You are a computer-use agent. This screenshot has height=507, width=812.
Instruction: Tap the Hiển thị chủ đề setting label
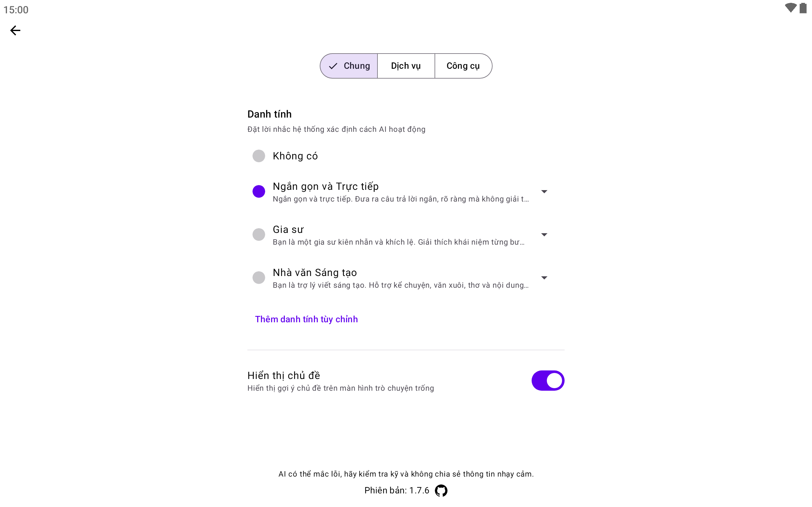click(x=284, y=375)
